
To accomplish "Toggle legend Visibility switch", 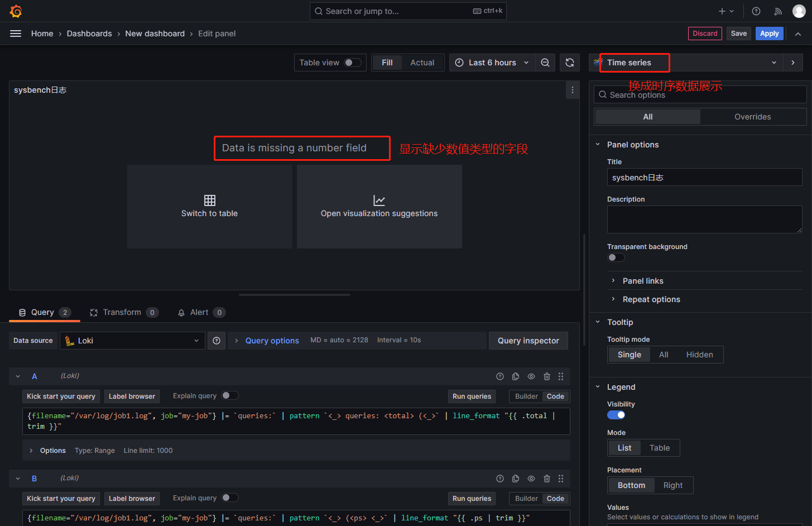I will [x=616, y=415].
